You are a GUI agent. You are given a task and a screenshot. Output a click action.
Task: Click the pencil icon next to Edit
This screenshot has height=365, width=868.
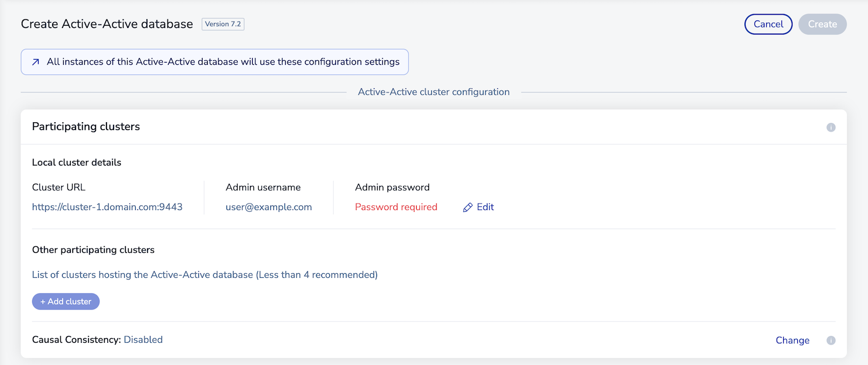pyautogui.click(x=468, y=208)
